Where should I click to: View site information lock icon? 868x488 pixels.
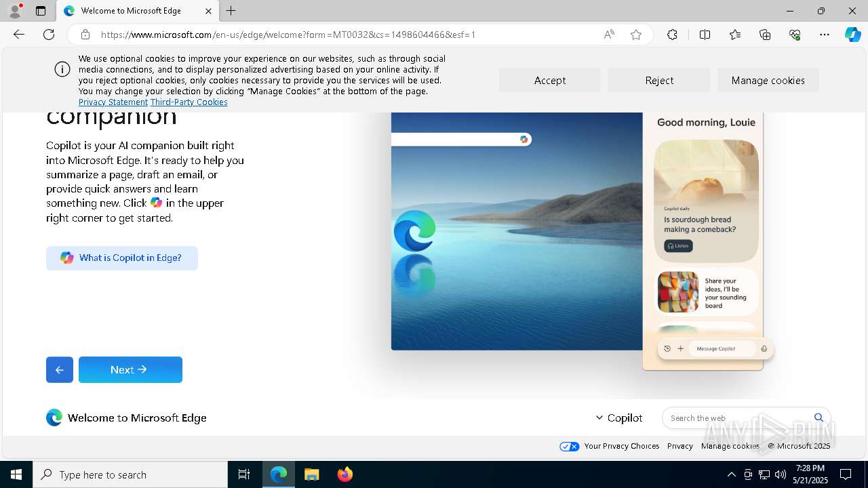(x=85, y=35)
